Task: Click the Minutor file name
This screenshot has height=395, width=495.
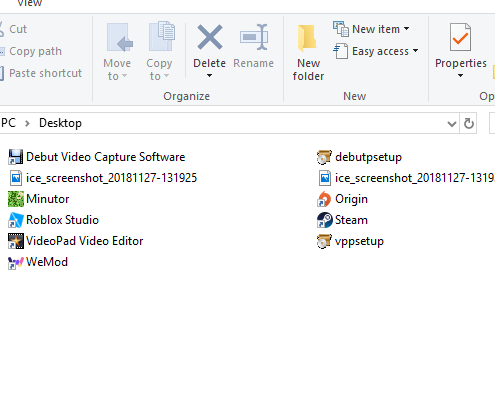Action: click(48, 199)
